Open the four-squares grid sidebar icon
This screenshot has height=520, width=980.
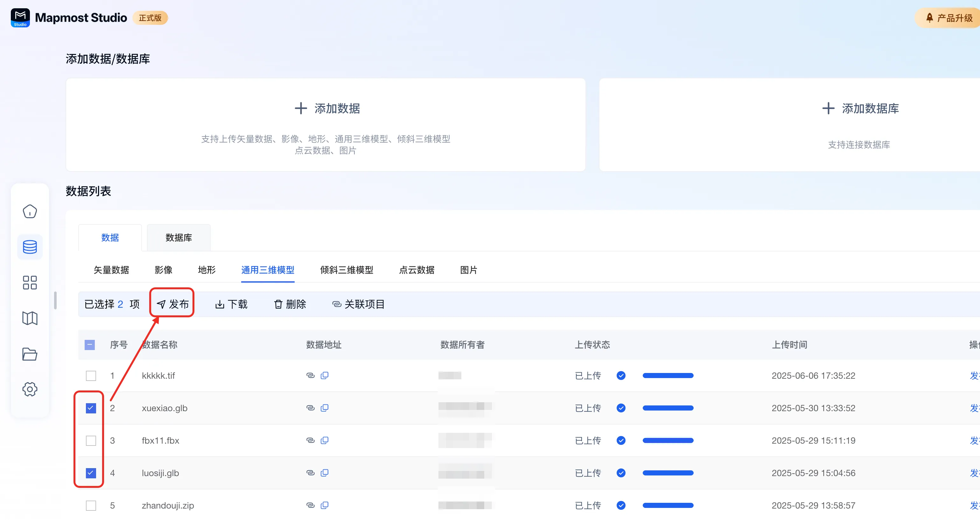(30, 283)
